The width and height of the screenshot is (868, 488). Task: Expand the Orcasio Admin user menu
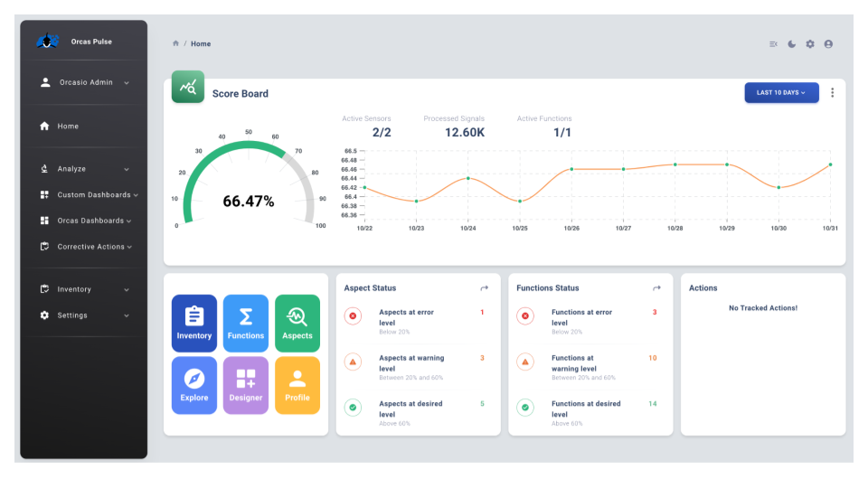tap(84, 82)
